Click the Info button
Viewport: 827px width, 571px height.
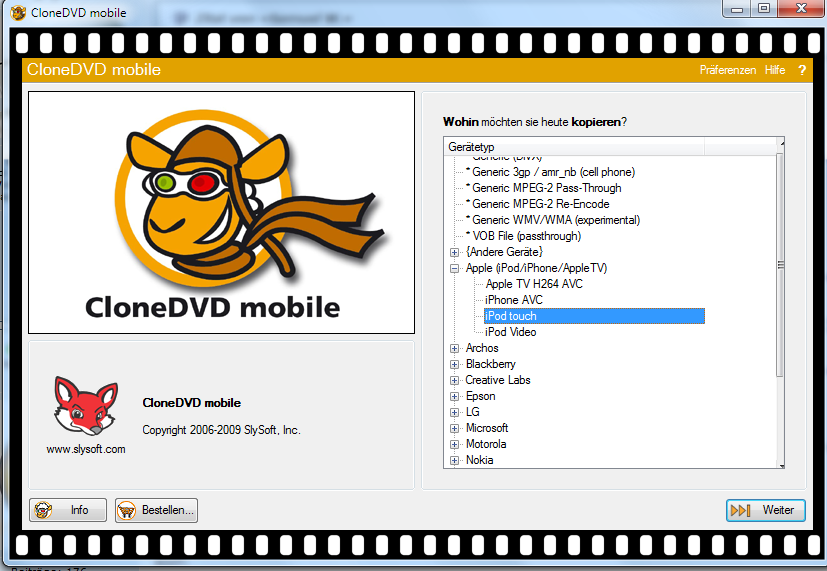click(68, 510)
